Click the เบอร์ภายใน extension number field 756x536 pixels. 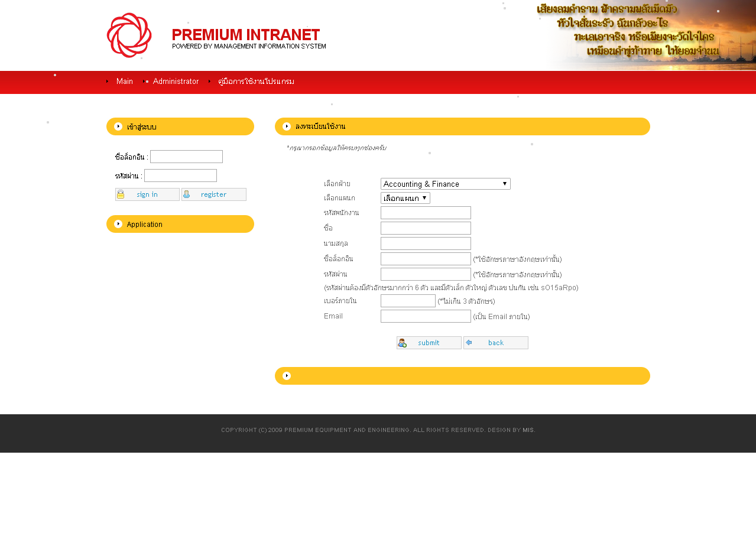click(x=408, y=301)
